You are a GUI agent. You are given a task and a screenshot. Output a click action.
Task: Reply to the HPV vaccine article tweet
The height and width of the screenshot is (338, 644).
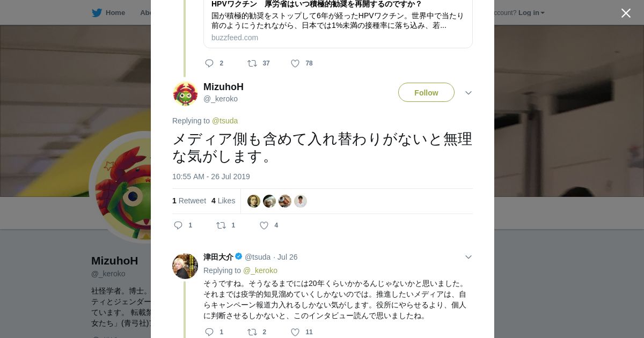tap(209, 63)
